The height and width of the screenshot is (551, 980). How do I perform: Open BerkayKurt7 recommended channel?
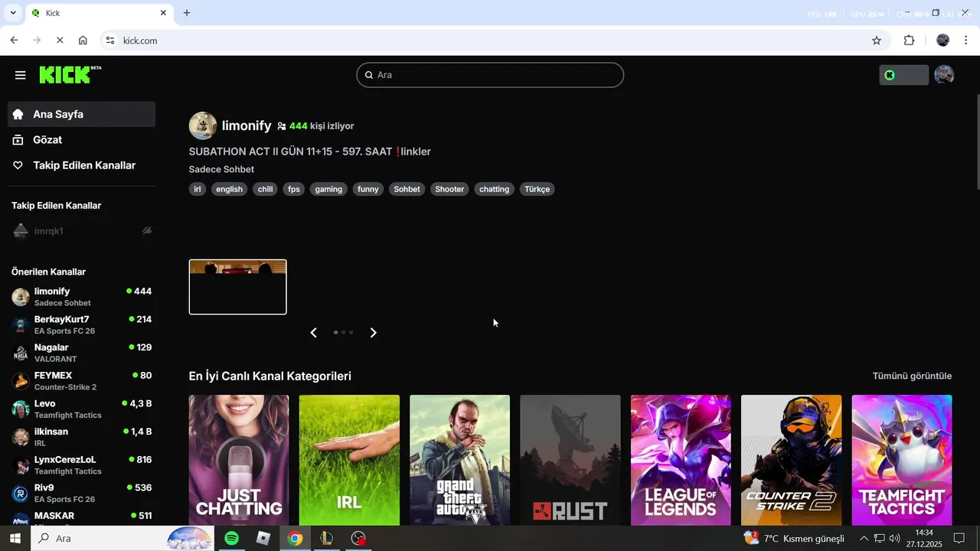pos(81,324)
